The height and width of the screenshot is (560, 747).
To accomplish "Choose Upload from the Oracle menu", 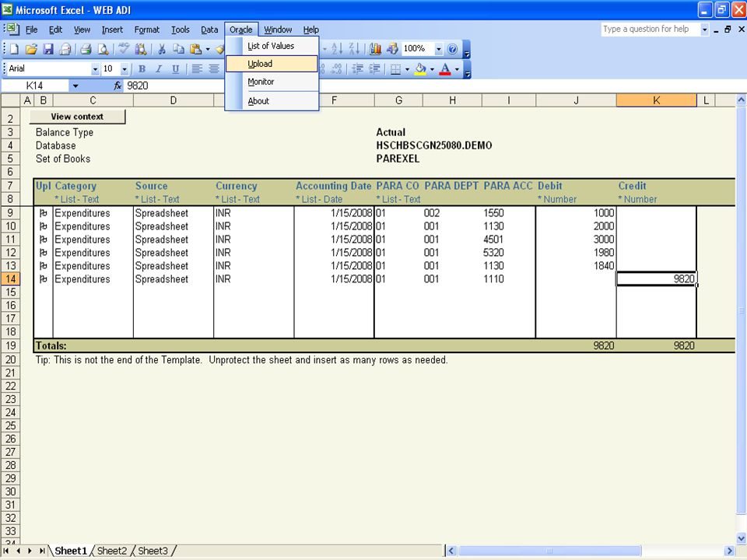I will (x=272, y=64).
